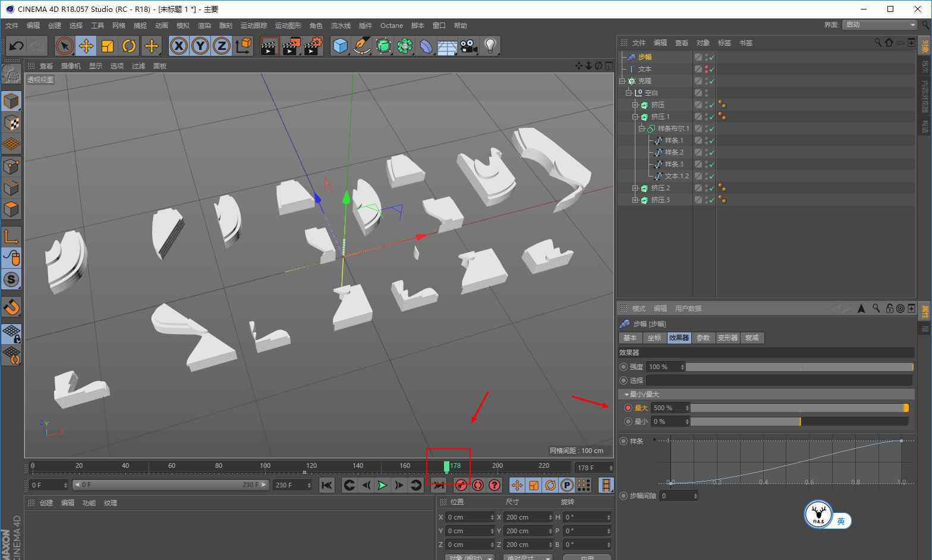
Task: Click the 最大 keyframe radio dot
Action: (x=628, y=408)
